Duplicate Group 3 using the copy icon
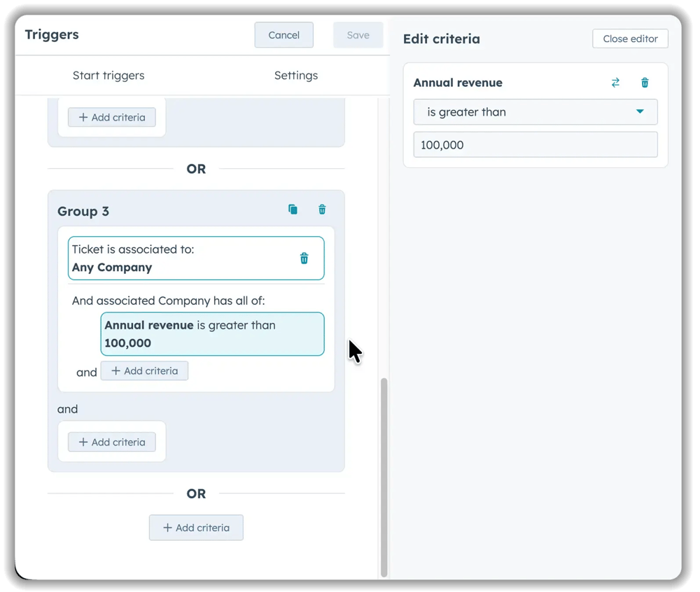Viewport: 700px width, 592px height. point(293,209)
